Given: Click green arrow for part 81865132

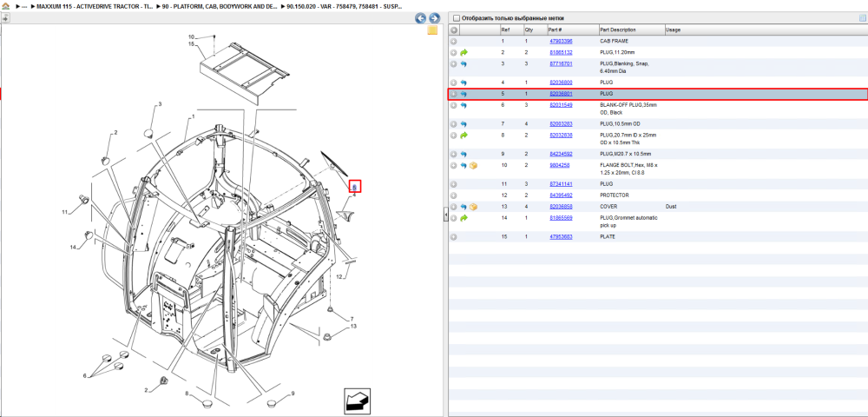Looking at the screenshot, I should (x=464, y=53).
